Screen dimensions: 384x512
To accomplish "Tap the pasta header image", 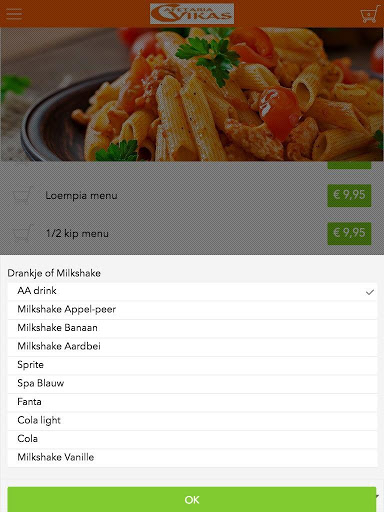I will tap(192, 94).
